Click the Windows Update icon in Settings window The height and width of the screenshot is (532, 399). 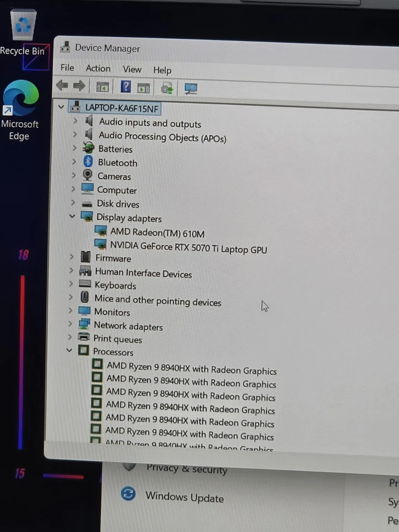click(x=128, y=494)
